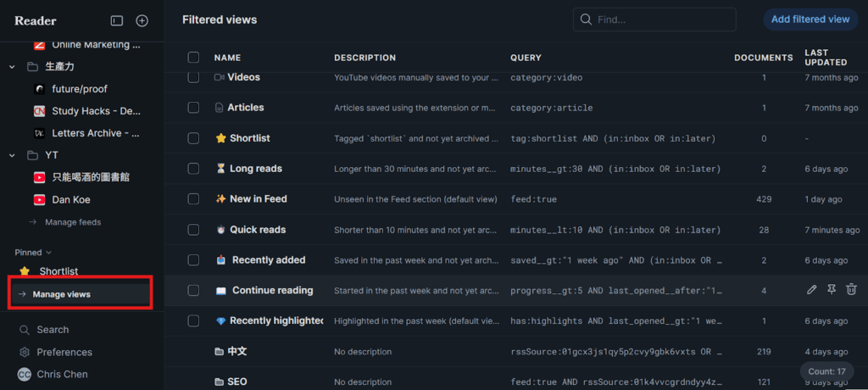Image resolution: width=868 pixels, height=390 pixels.
Task: Open the Manage feeds link
Action: click(73, 222)
